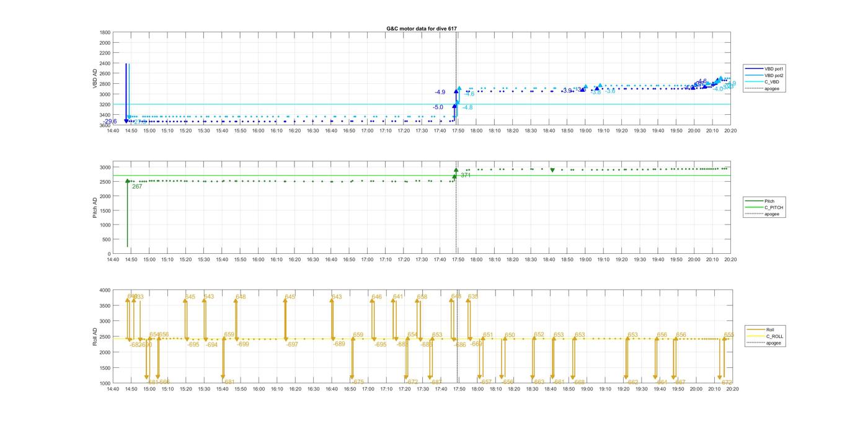The image size is (868, 430).
Task: Click the '641' roll data label
Action: pyautogui.click(x=398, y=297)
